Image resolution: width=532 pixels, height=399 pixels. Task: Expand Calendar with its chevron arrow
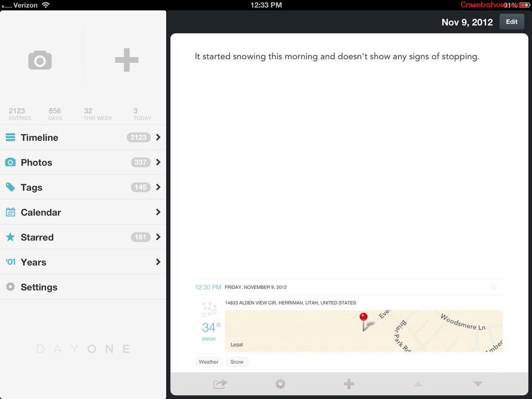point(158,212)
